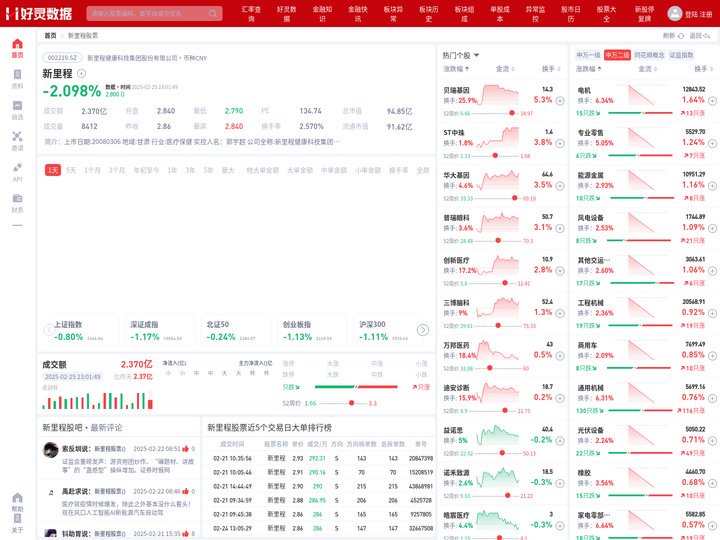Add 电机 sector with its plus icon
720x540 pixels.
click(712, 101)
